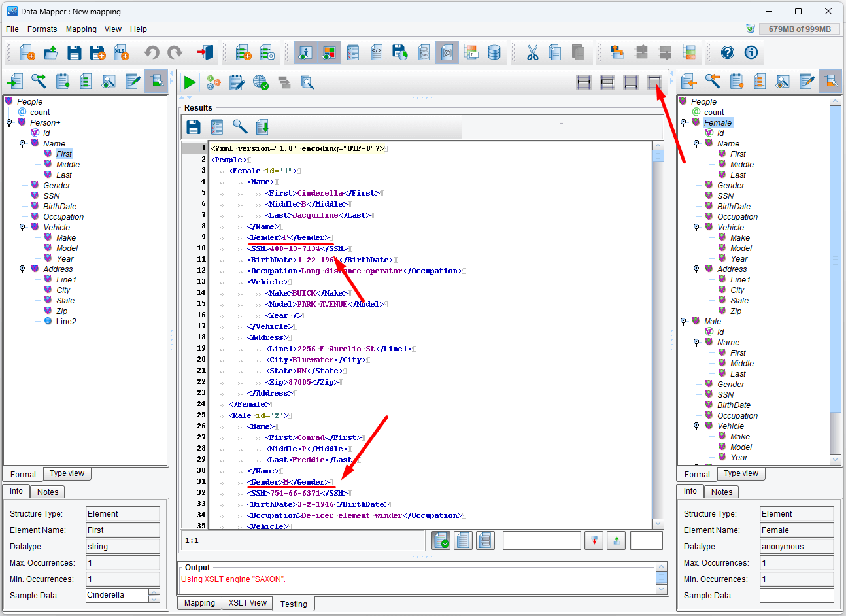The height and width of the screenshot is (616, 846).
Task: Click the About info circle icon
Action: pos(751,53)
